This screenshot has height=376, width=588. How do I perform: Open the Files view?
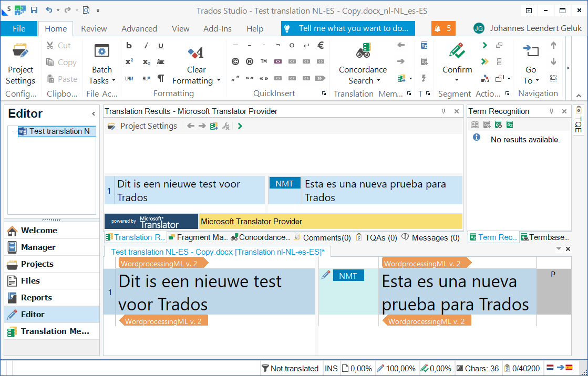coord(51,281)
